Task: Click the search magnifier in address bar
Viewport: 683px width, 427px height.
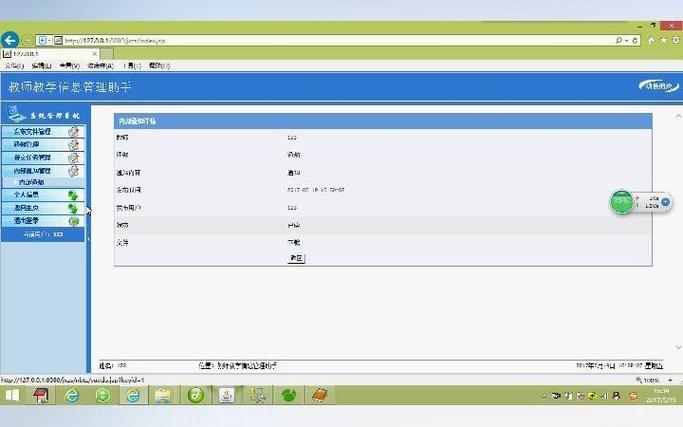Action: [x=619, y=40]
